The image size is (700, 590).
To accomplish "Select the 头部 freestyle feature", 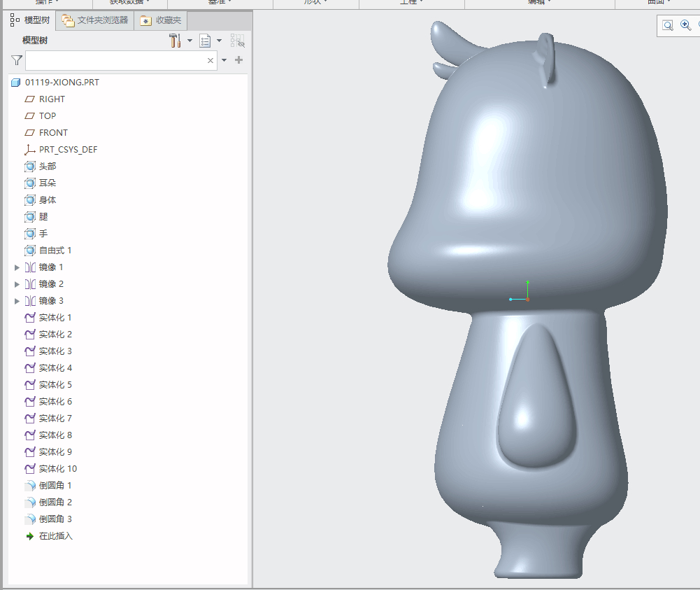I will [x=40, y=167].
